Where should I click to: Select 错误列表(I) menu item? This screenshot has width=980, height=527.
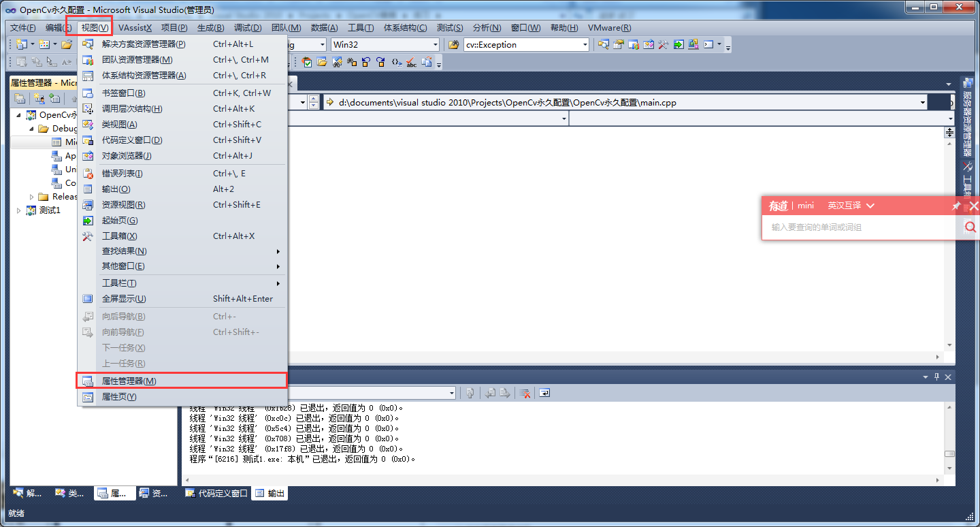182,174
